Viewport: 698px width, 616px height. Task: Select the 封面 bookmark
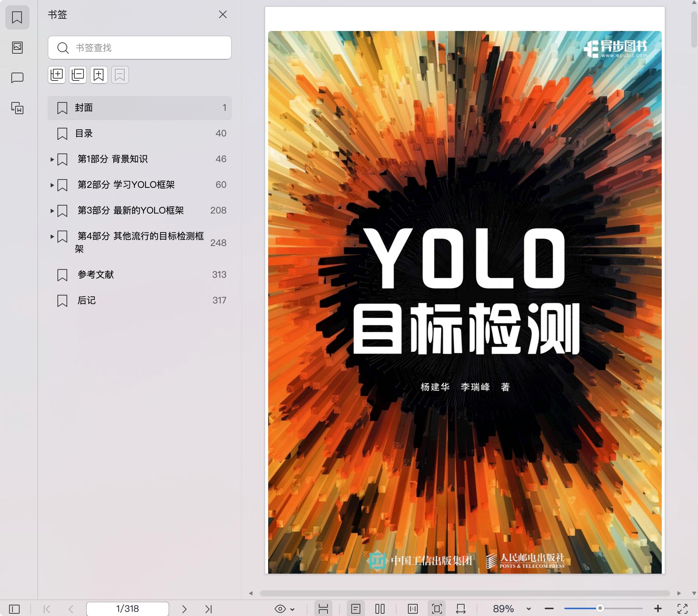140,108
